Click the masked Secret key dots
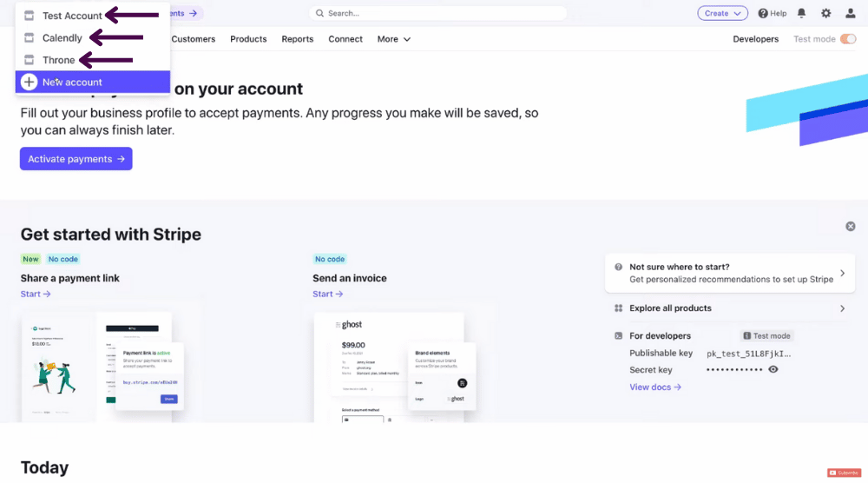 (x=734, y=369)
